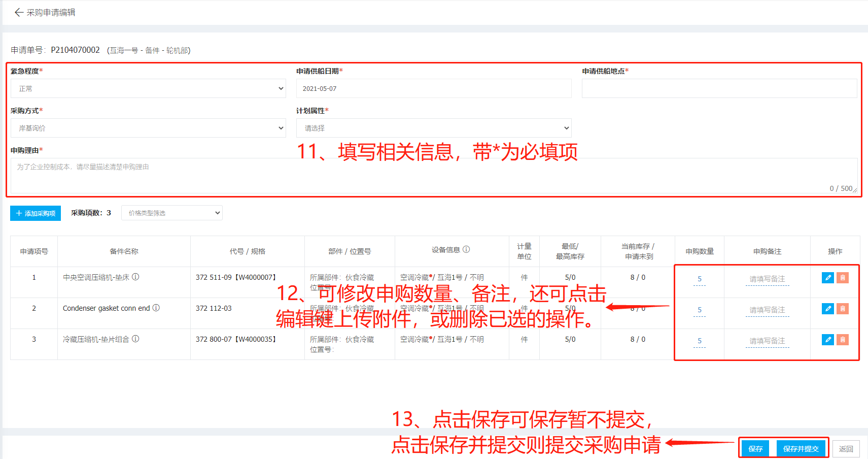Image resolution: width=868 pixels, height=459 pixels.
Task: Click the 采购申请编辑 page title
Action: [x=51, y=12]
